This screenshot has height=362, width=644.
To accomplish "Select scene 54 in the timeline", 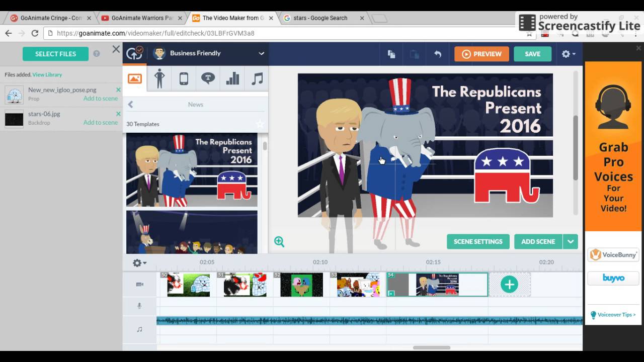I will [437, 285].
